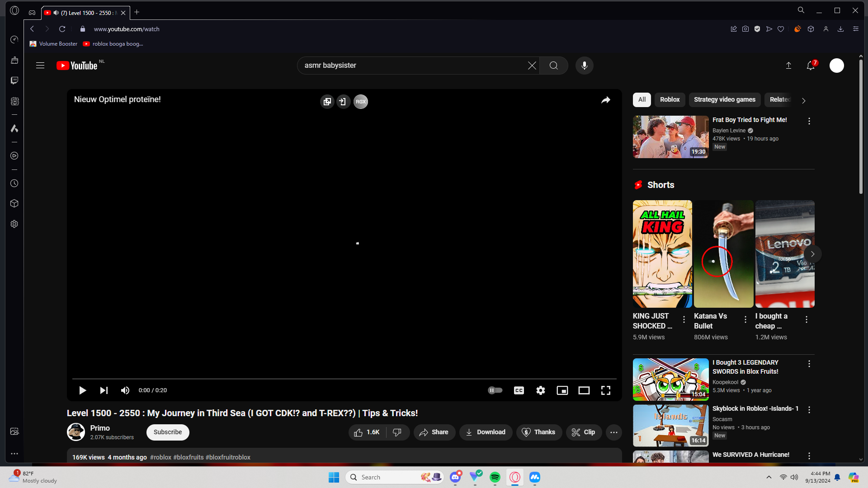Show more filter chips with the arrow

(804, 101)
